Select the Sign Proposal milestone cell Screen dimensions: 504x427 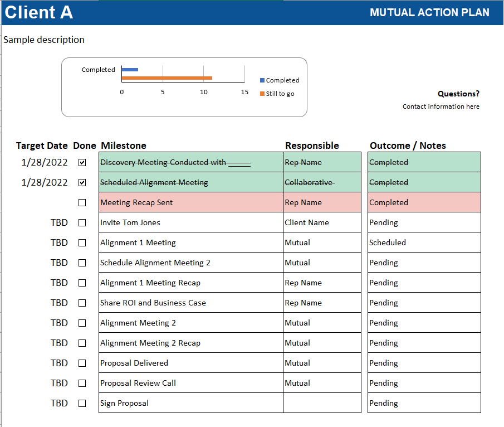click(x=191, y=403)
